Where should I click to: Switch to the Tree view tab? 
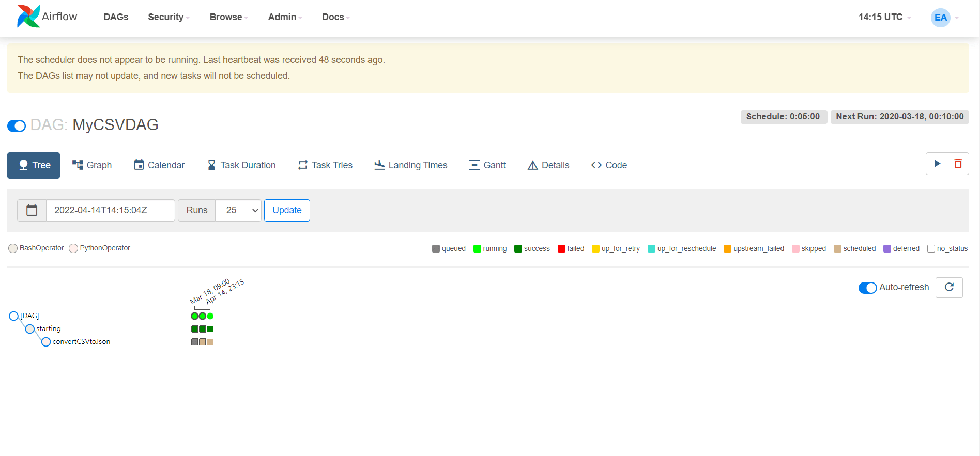point(34,165)
